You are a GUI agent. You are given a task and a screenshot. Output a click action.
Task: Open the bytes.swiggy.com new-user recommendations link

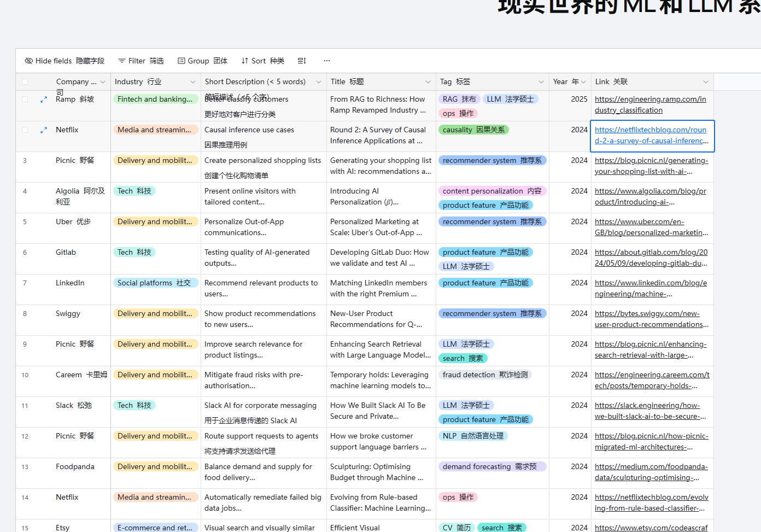click(x=652, y=319)
